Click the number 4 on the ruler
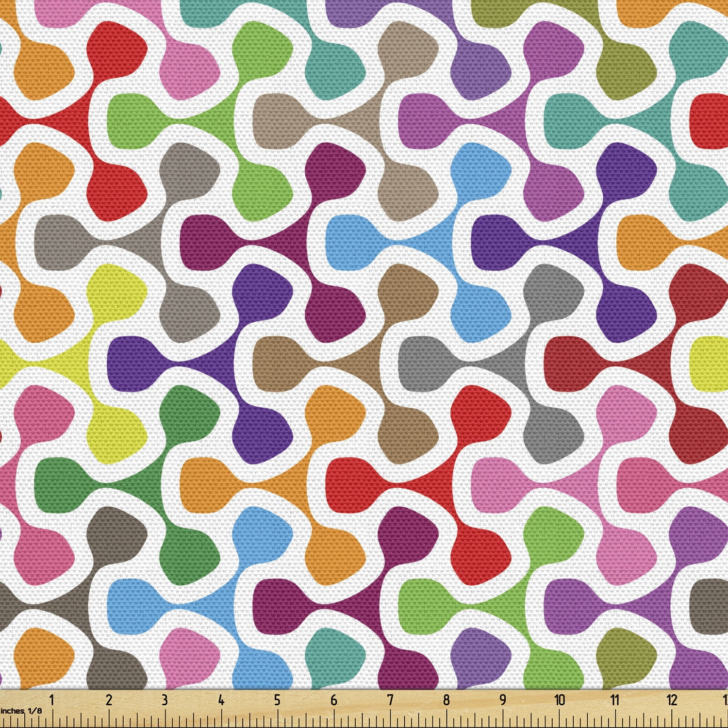 tap(221, 700)
